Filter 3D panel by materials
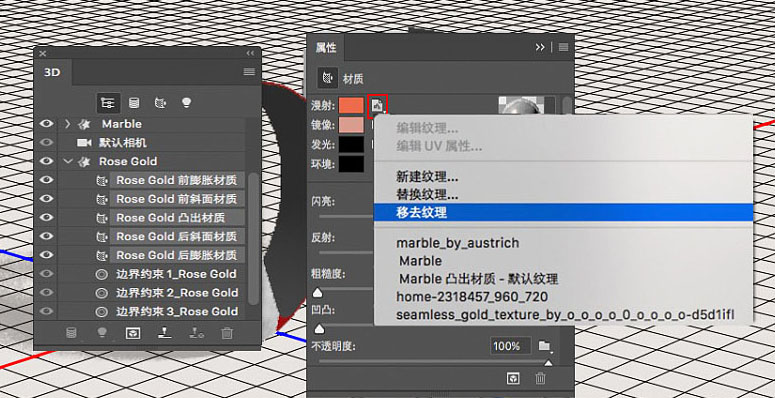 (x=160, y=103)
